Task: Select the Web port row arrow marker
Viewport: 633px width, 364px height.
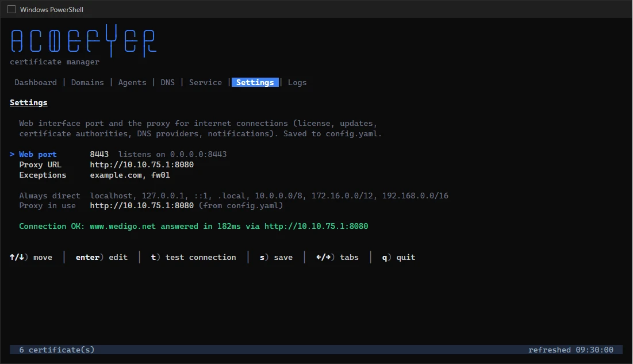Action: coord(12,154)
